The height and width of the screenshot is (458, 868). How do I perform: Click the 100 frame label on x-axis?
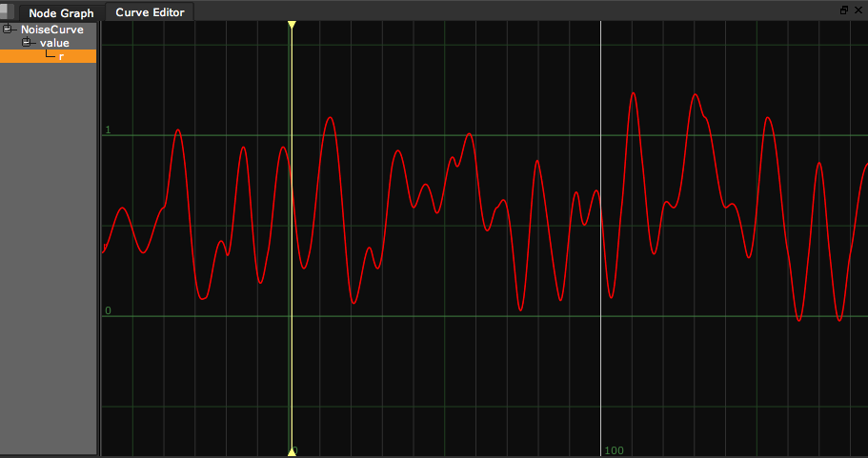click(615, 450)
